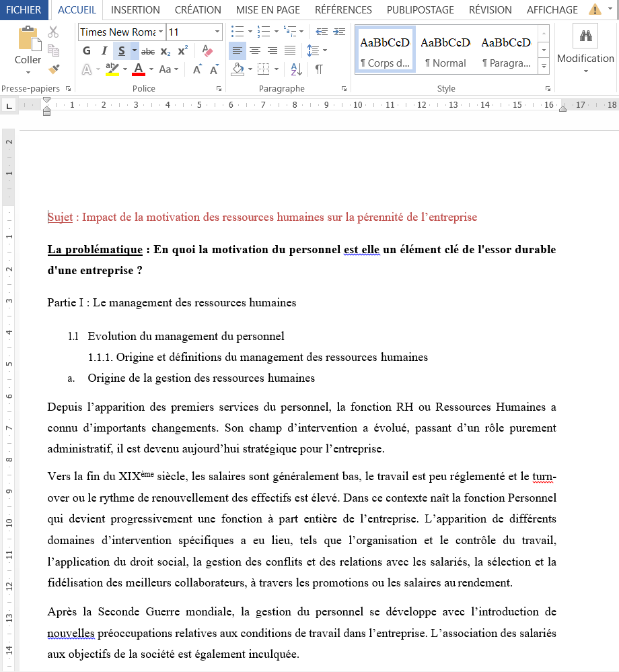Viewport: 619px width, 672px height.
Task: Switch to the RÉFÉRENCES tab
Action: pos(344,10)
